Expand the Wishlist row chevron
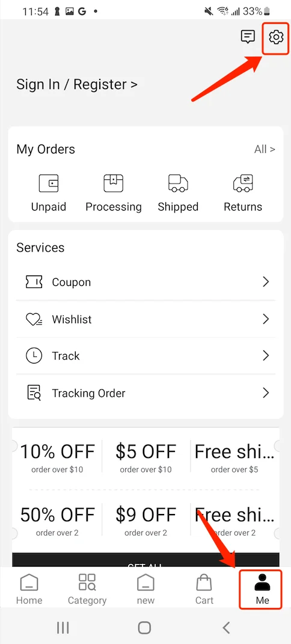291x644 pixels. coord(266,319)
